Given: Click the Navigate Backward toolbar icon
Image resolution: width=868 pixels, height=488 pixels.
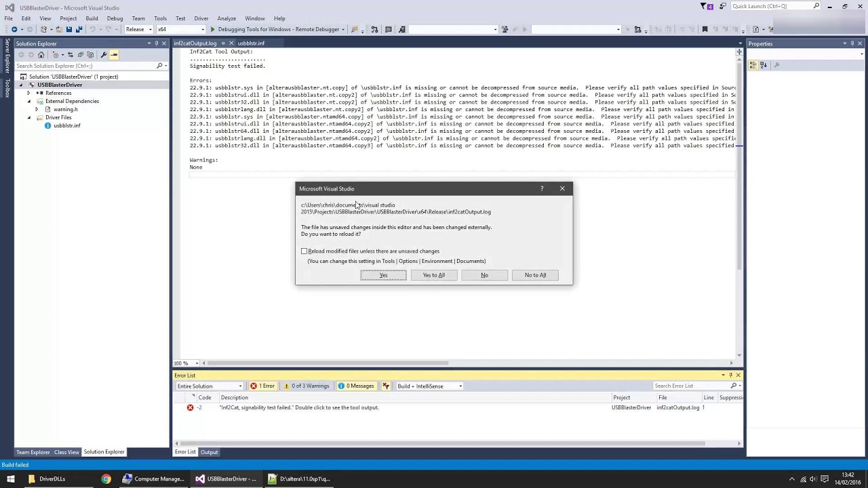Looking at the screenshot, I should point(14,29).
